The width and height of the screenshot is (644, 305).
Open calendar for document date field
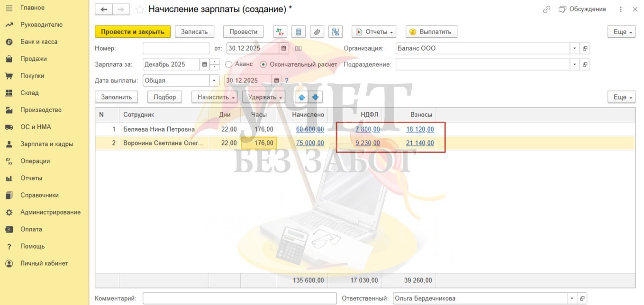click(x=284, y=48)
